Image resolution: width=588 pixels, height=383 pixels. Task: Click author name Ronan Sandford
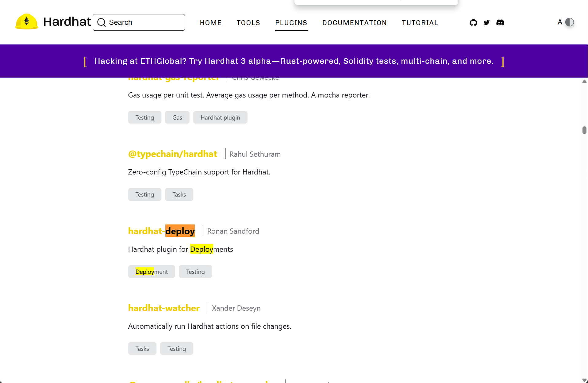point(233,231)
